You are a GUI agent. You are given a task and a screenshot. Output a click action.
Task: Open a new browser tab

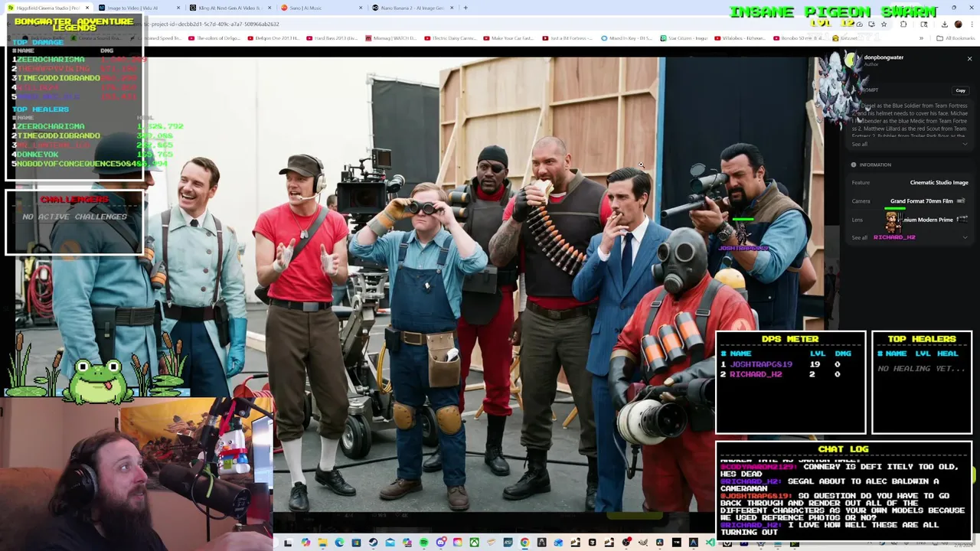pyautogui.click(x=465, y=8)
